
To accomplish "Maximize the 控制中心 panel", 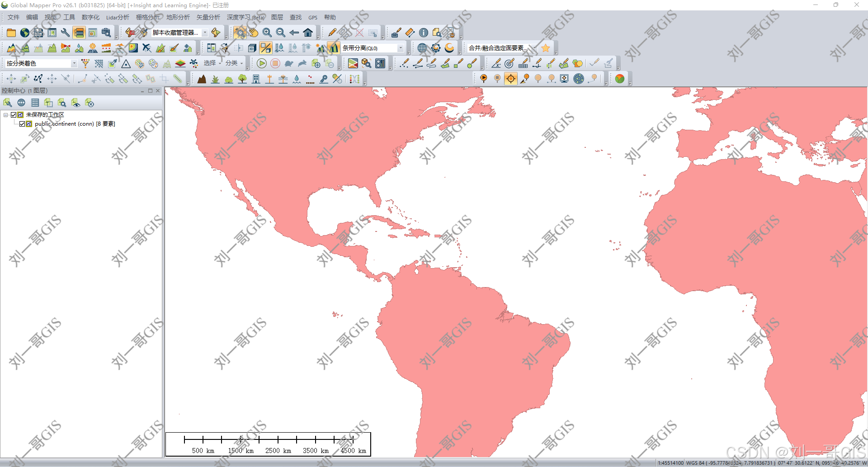I will coord(150,91).
